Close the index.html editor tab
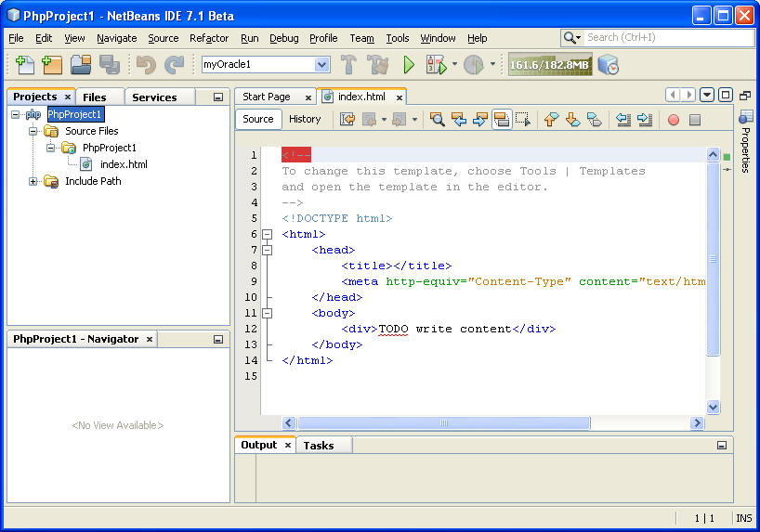 pyautogui.click(x=400, y=97)
